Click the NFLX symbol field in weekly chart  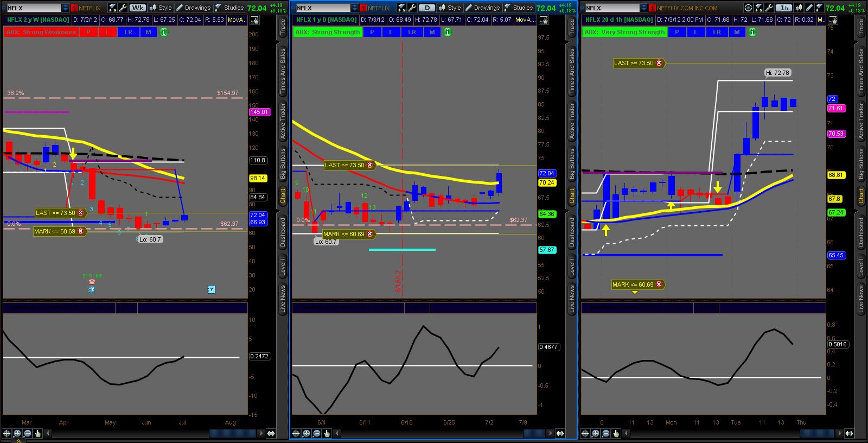click(34, 8)
